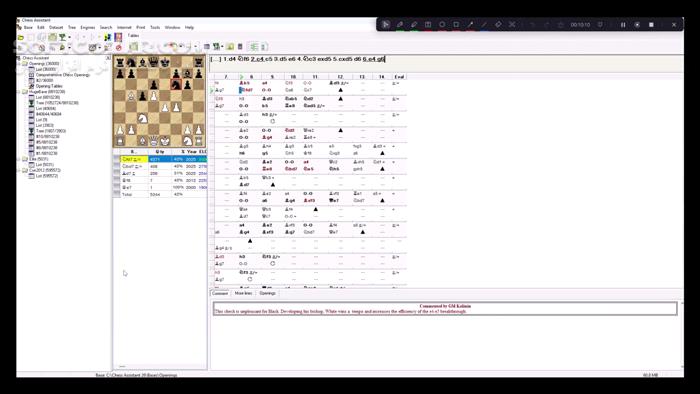This screenshot has height=394, width=700.
Task: Pause the screen recording
Action: pyautogui.click(x=623, y=25)
